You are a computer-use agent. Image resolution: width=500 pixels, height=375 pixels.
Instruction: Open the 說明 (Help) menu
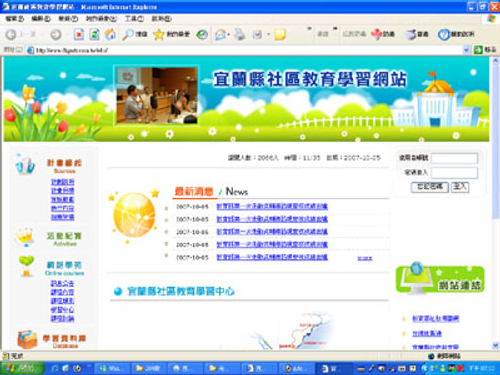coord(162,19)
